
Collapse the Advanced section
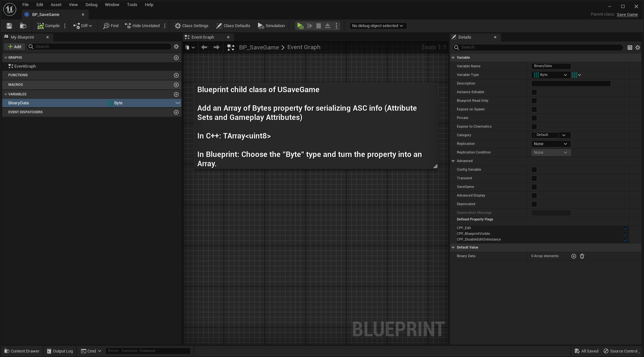tap(453, 161)
